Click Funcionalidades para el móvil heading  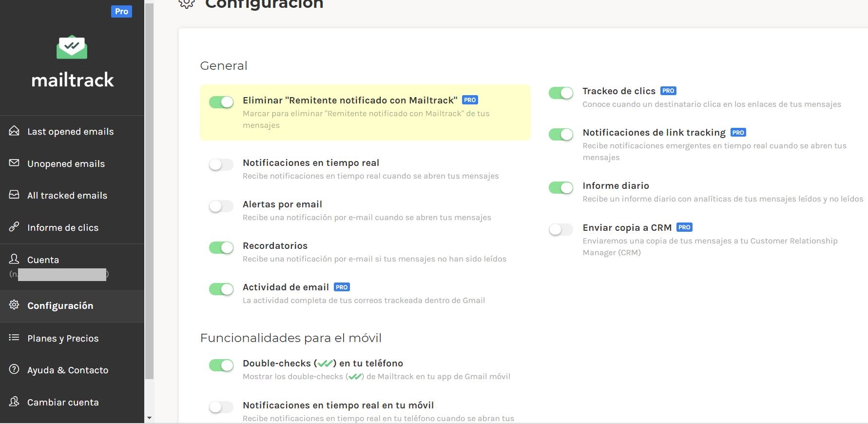(x=291, y=338)
